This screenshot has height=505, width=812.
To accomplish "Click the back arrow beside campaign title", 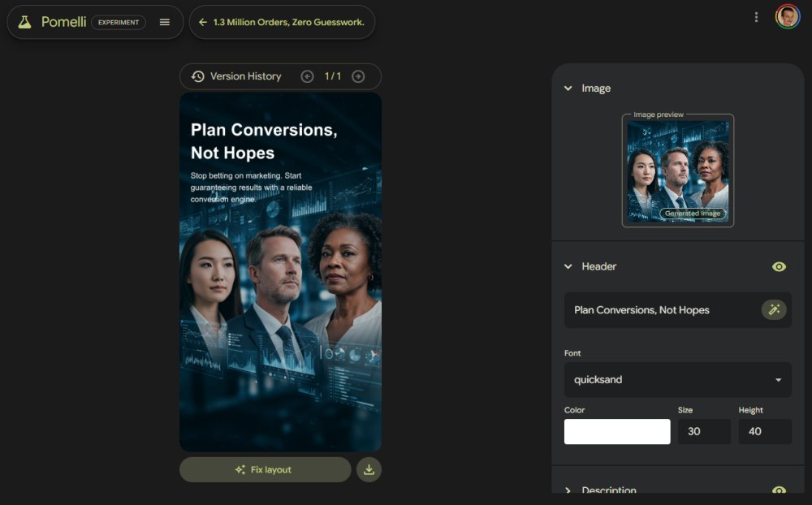I will [202, 23].
